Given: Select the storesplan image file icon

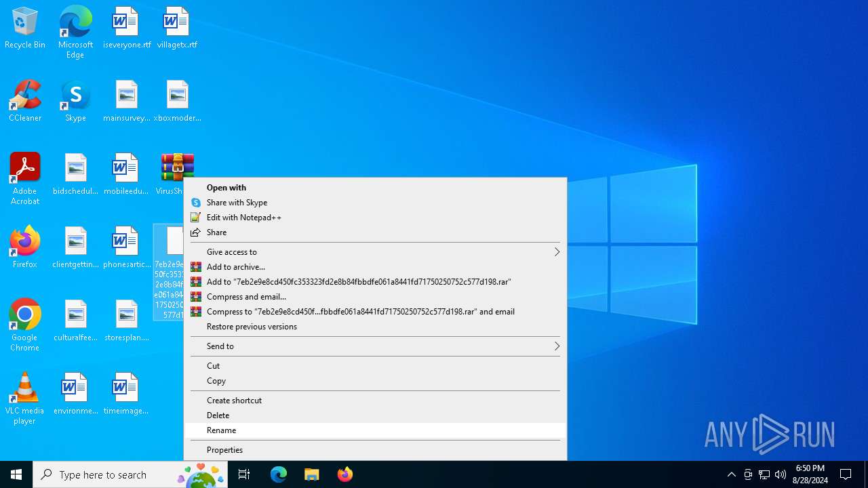Looking at the screenshot, I should (x=127, y=321).
